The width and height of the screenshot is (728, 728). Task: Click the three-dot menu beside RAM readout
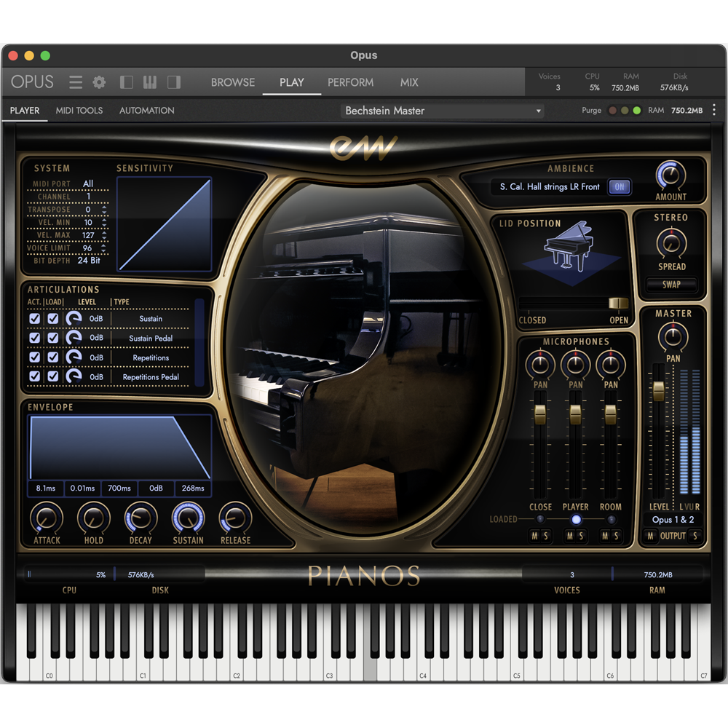click(x=715, y=110)
